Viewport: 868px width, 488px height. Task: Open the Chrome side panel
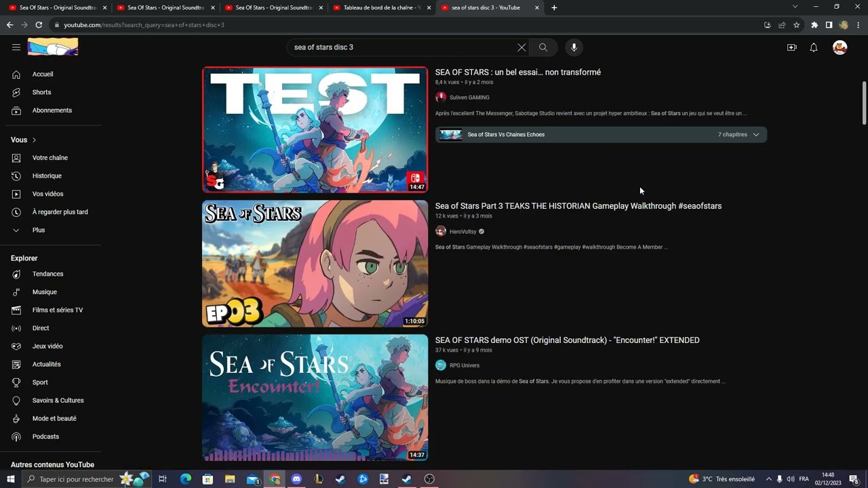point(829,25)
